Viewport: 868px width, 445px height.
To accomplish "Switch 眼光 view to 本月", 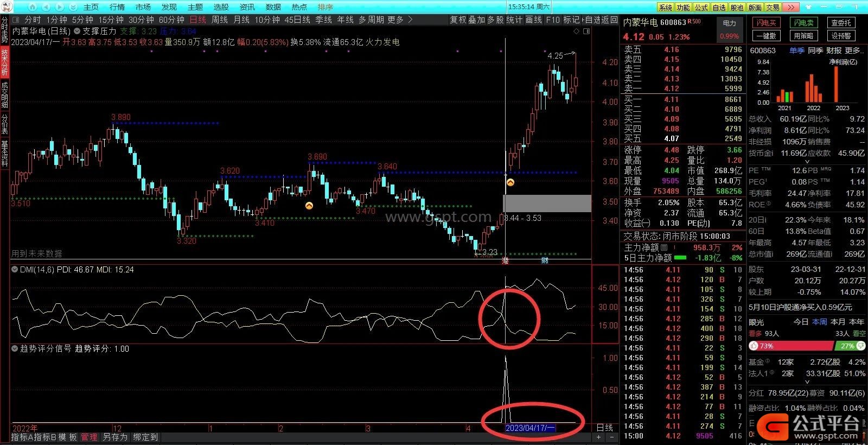I will point(838,322).
